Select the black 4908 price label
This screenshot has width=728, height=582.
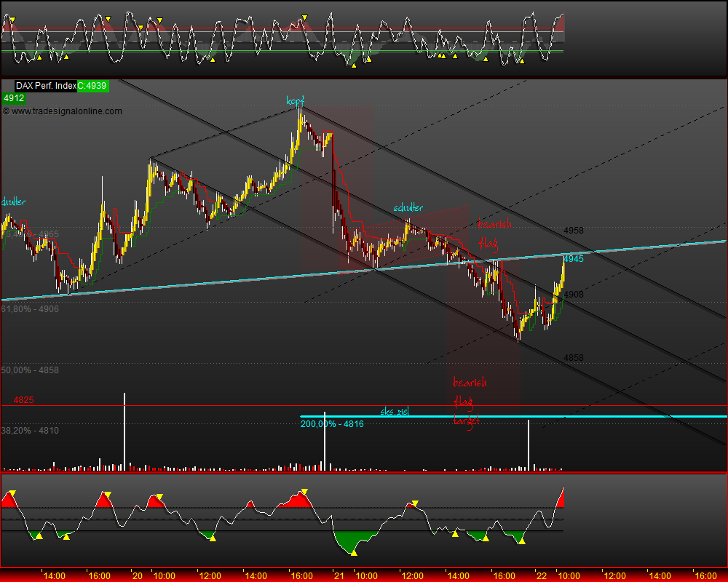[574, 294]
